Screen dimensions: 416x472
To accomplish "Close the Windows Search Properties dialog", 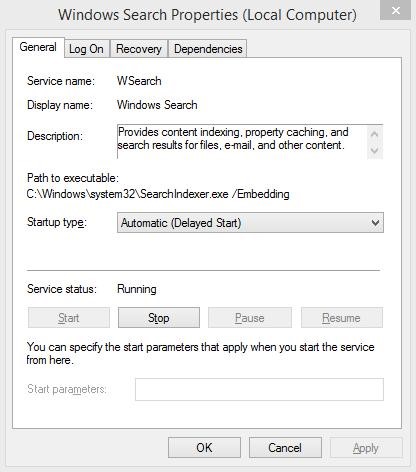I will 396,11.
